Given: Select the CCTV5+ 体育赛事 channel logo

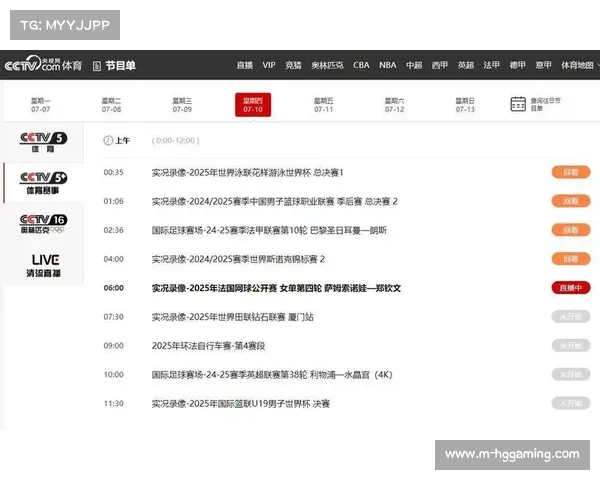Looking at the screenshot, I should click(x=43, y=183).
